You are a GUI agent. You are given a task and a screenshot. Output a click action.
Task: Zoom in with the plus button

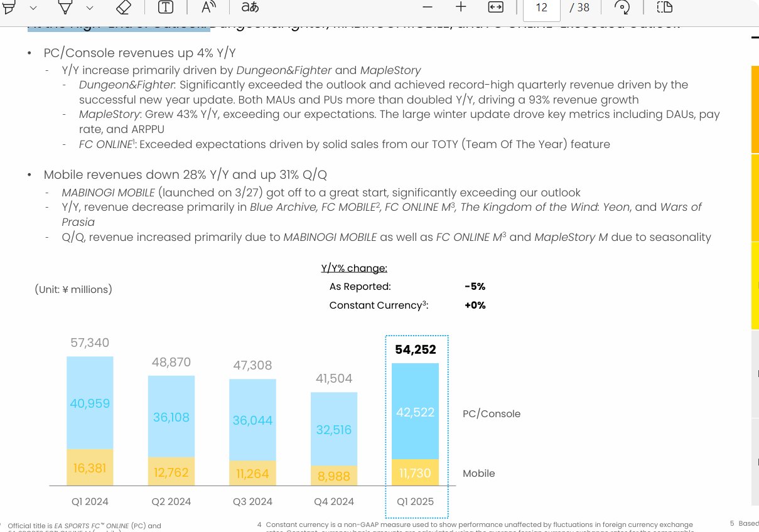click(x=461, y=7)
